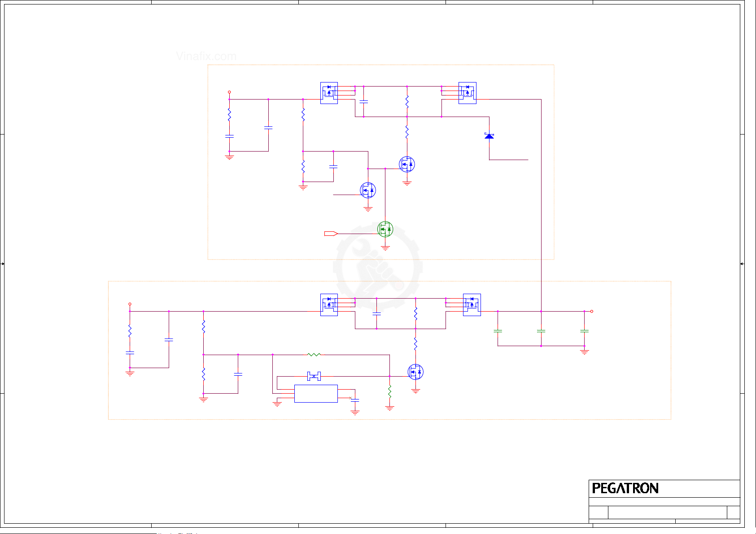The image size is (756, 534).
Task: Select capacitor between lower-block MOSFET packages
Action: [376, 314]
